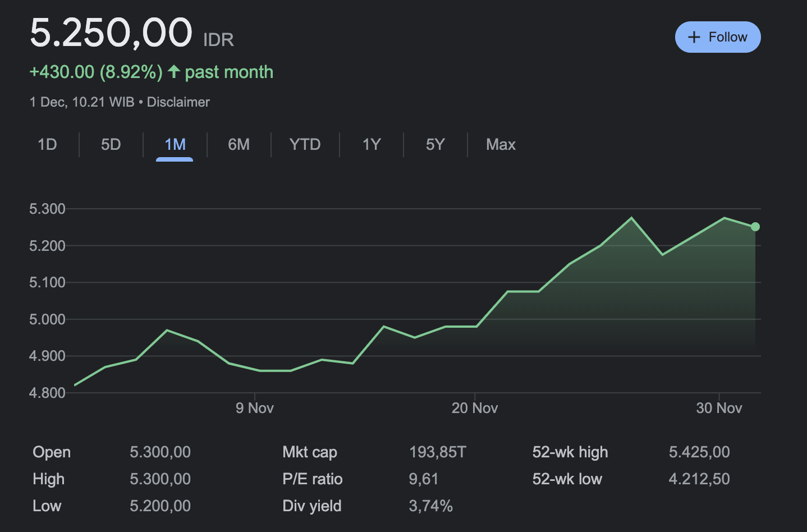Screen dimensions: 807x532
Task: Click the 52-wk high value 5.425,00
Action: coord(699,452)
